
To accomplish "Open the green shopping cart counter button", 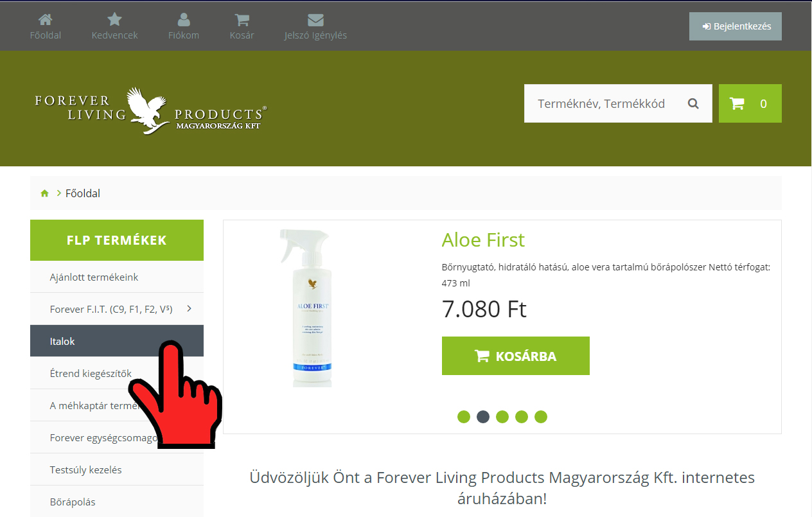I will tap(750, 103).
